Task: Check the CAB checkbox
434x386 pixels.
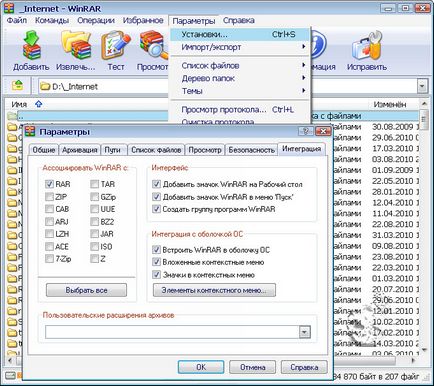Action: click(x=49, y=209)
